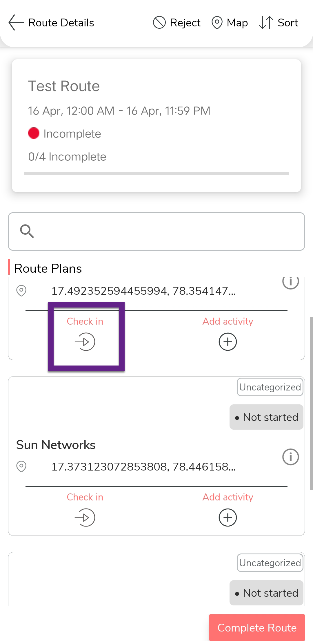Image resolution: width=313 pixels, height=644 pixels.
Task: Click the route search input field
Action: point(168,231)
